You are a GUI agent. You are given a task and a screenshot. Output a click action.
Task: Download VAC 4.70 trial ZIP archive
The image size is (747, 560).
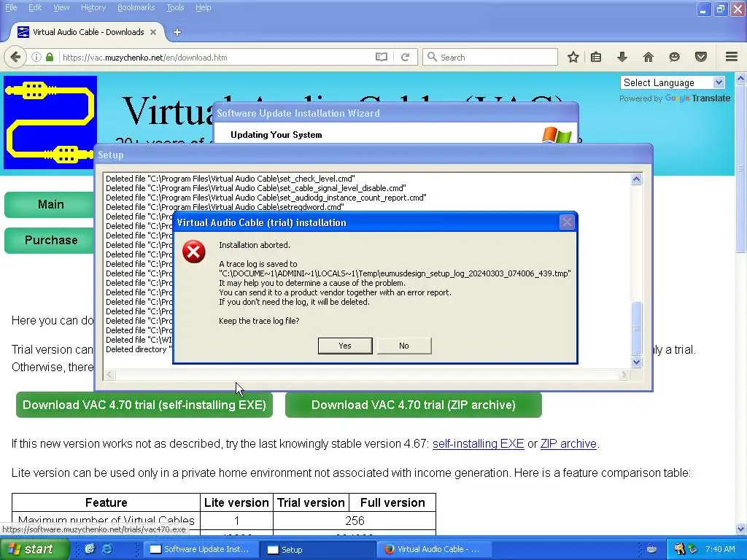click(414, 405)
